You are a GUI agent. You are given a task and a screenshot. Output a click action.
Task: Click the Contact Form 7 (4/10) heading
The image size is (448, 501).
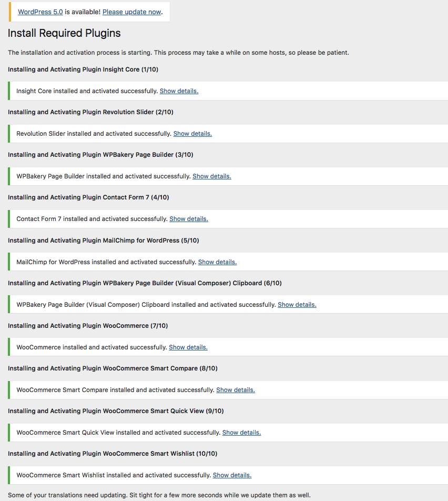point(88,197)
